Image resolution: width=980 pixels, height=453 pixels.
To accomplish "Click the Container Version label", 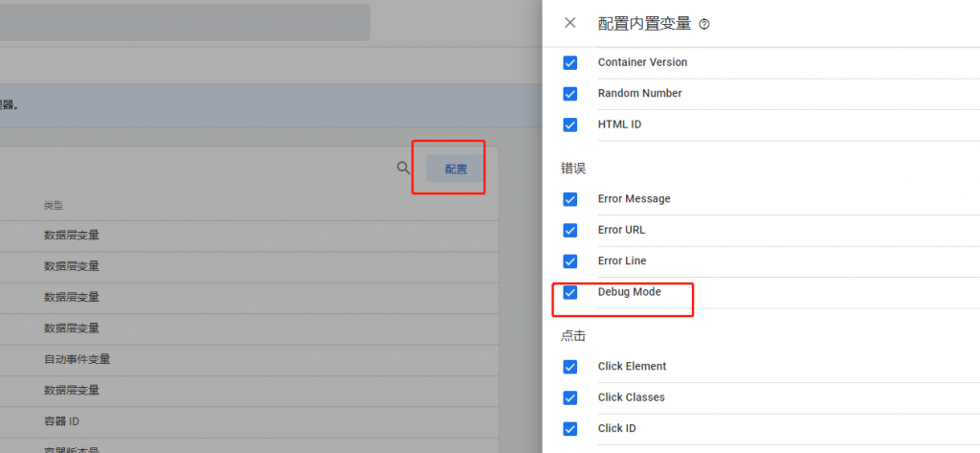I will tap(642, 62).
